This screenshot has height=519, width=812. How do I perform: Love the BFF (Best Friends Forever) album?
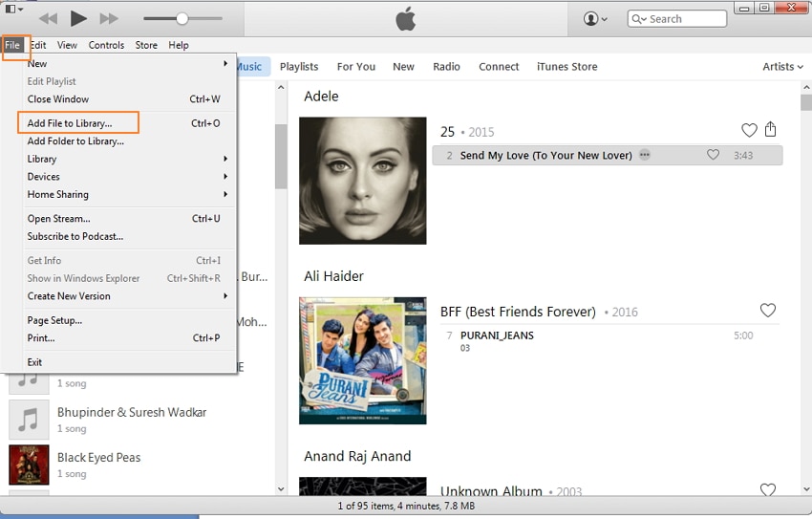click(767, 310)
